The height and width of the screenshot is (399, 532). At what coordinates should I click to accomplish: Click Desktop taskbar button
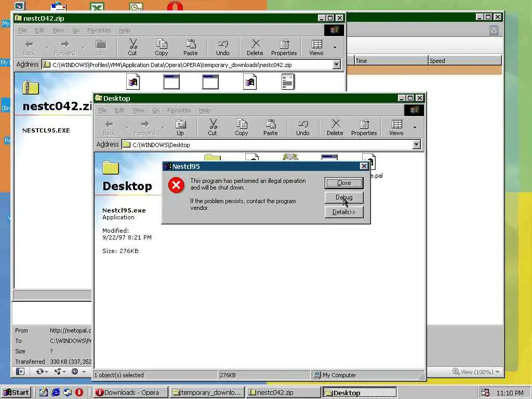point(360,393)
